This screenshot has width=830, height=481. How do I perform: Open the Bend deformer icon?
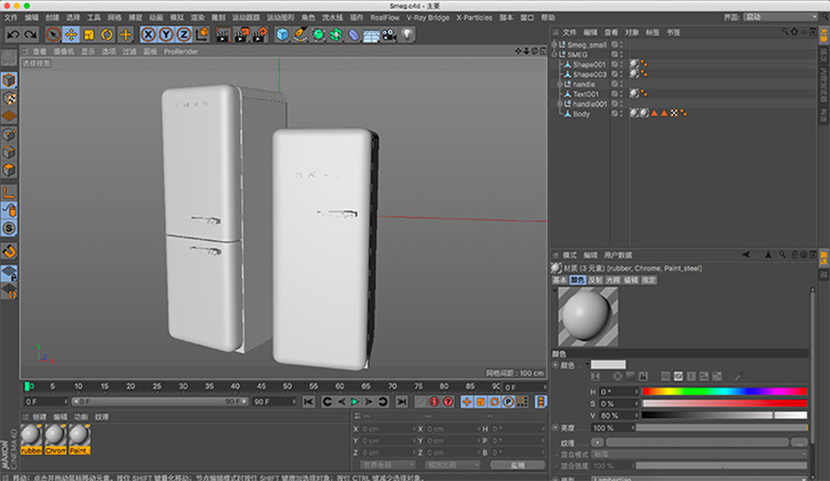pos(354,35)
